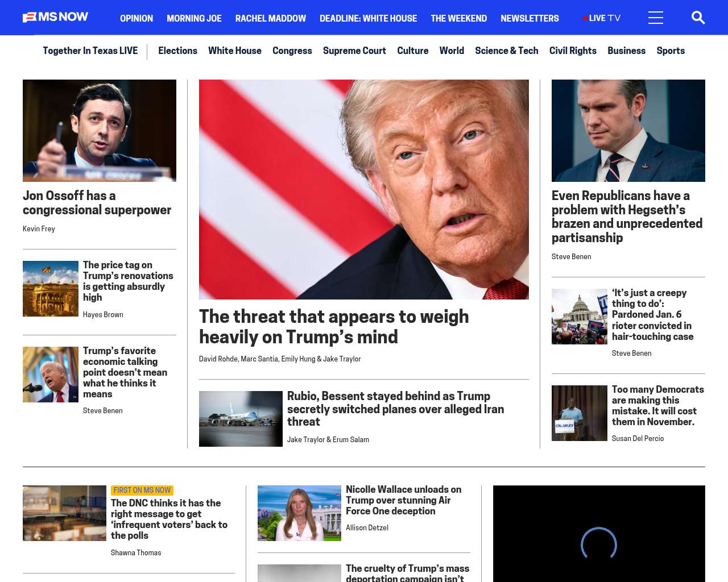Image resolution: width=728 pixels, height=582 pixels.
Task: Read 'The threat that appears to weigh heavily' headline
Action: pyautogui.click(x=334, y=326)
